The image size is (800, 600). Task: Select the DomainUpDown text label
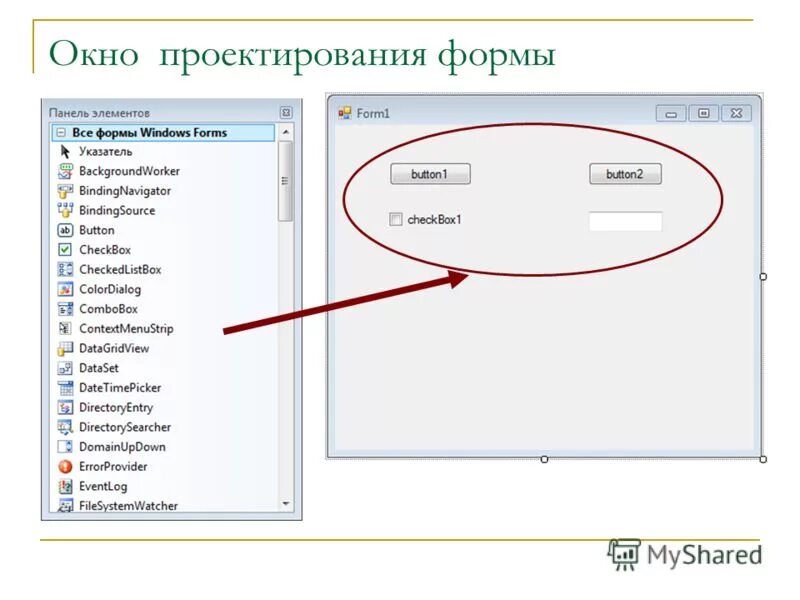tap(122, 447)
